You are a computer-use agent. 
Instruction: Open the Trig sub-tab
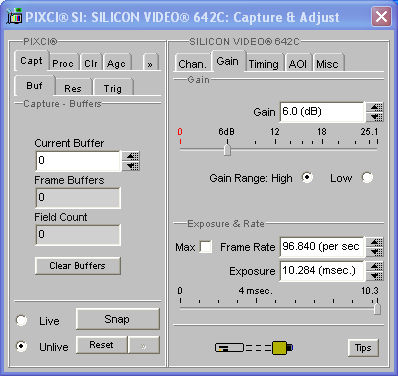[x=113, y=88]
